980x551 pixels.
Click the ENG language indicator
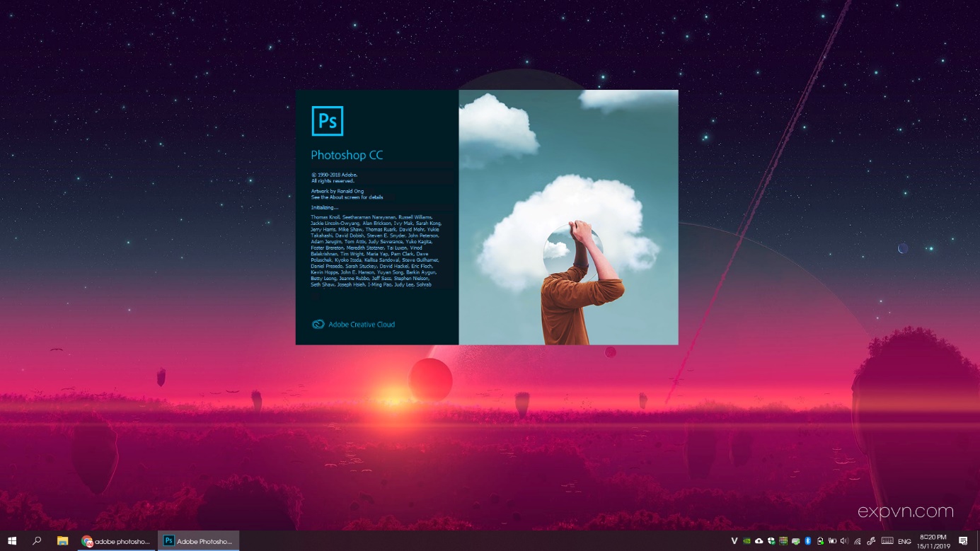(x=903, y=541)
